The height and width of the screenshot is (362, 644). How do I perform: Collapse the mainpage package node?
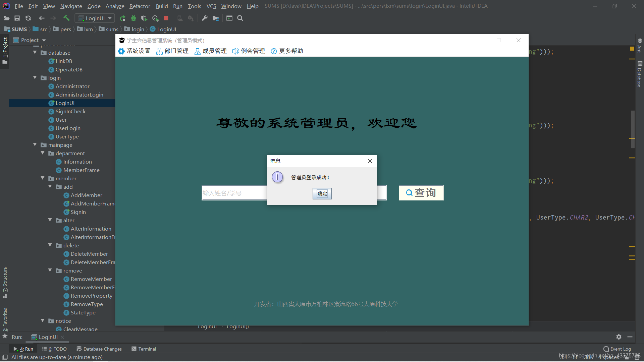35,145
